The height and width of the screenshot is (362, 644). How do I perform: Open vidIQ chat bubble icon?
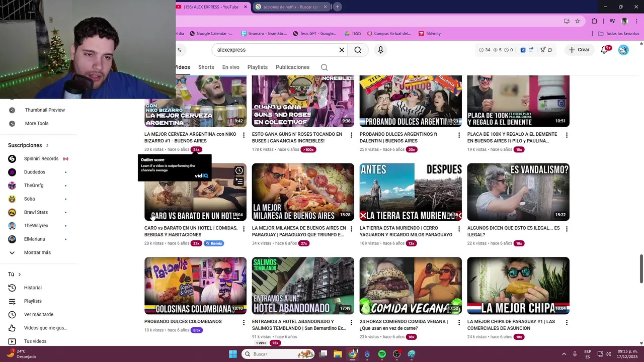550,50
